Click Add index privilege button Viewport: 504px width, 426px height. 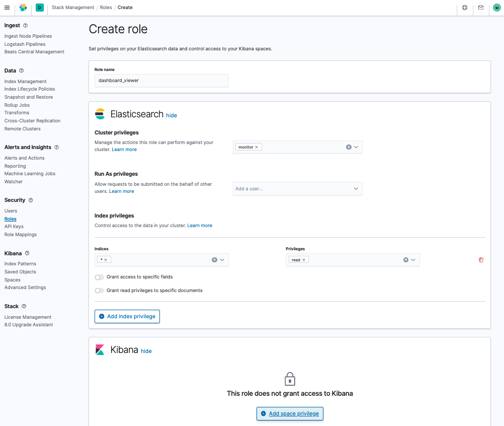tap(127, 316)
